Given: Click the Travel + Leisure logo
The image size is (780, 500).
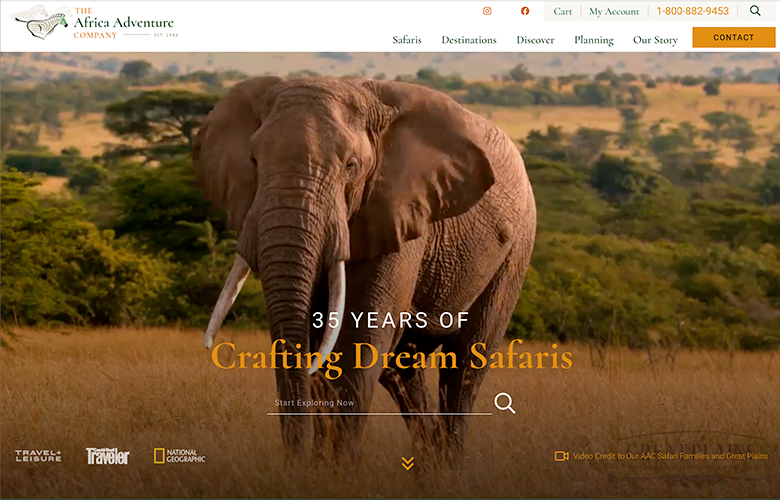Looking at the screenshot, I should (x=38, y=455).
